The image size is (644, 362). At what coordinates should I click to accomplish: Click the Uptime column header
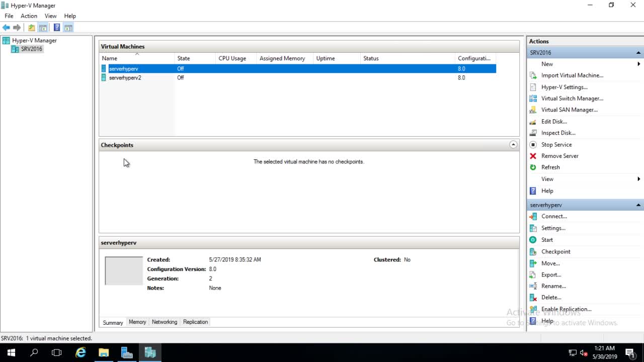[x=337, y=58]
